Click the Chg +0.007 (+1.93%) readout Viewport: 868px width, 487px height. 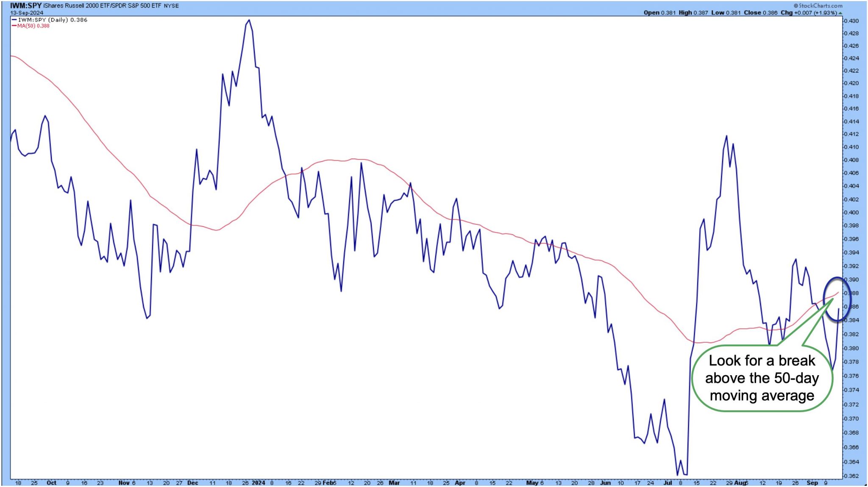pyautogui.click(x=809, y=13)
